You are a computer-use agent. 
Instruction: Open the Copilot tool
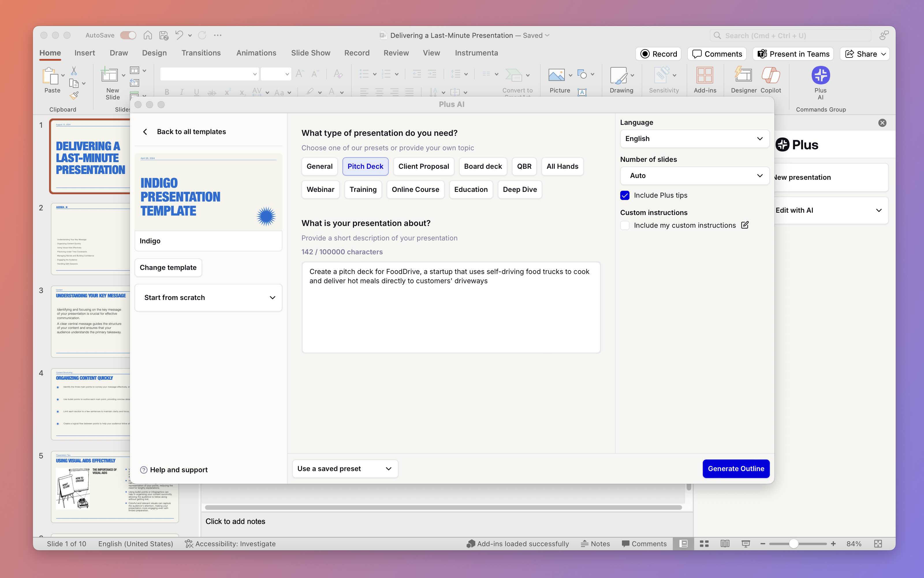pyautogui.click(x=770, y=80)
